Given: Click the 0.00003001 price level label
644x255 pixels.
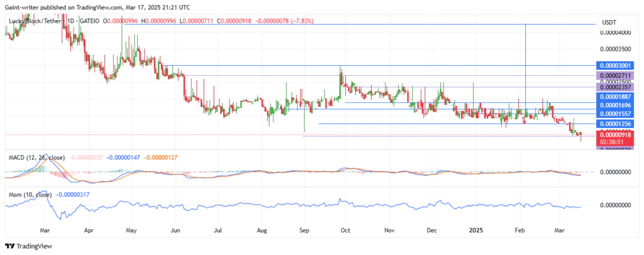Looking at the screenshot, I should tap(616, 65).
